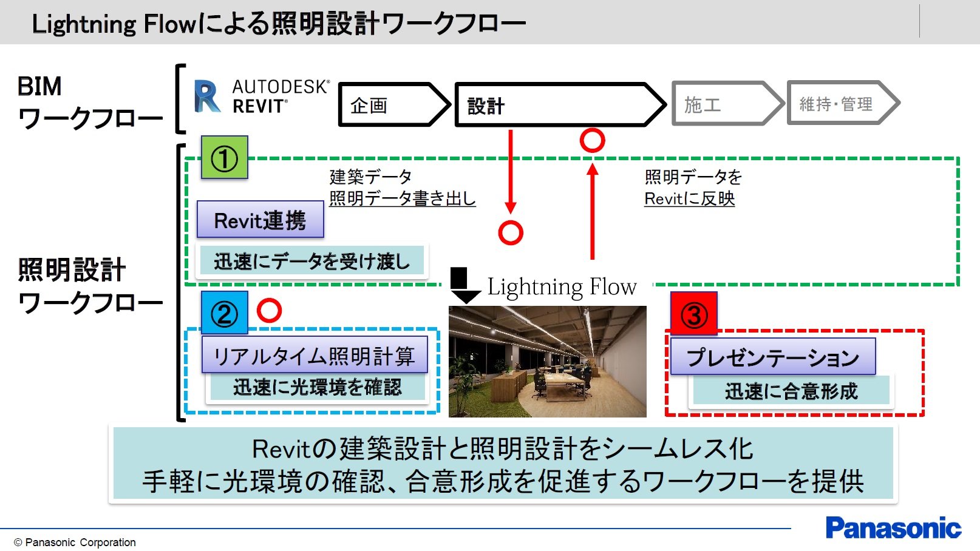Click the © Panasonic Corporation footer text
Image resolution: width=980 pixels, height=551 pixels.
click(x=75, y=543)
